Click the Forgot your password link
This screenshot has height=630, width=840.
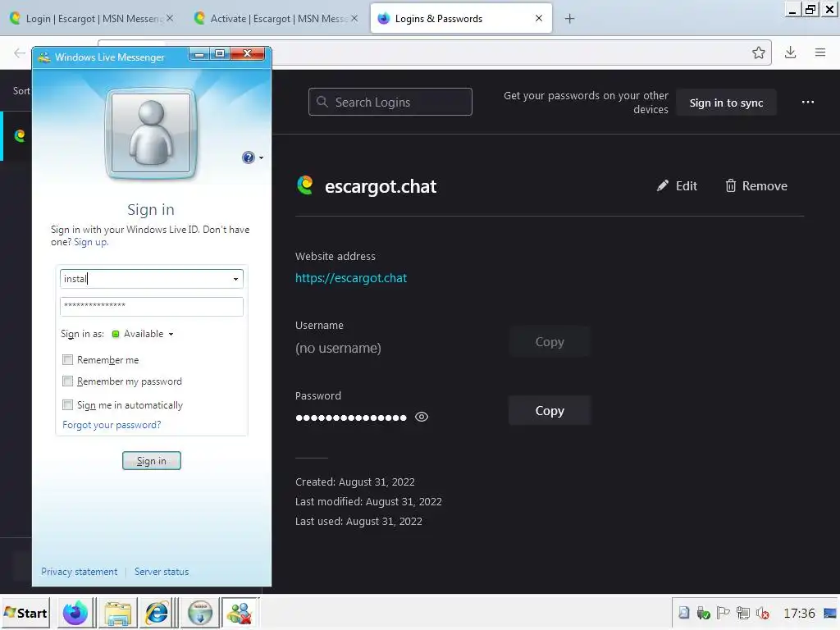(x=112, y=425)
